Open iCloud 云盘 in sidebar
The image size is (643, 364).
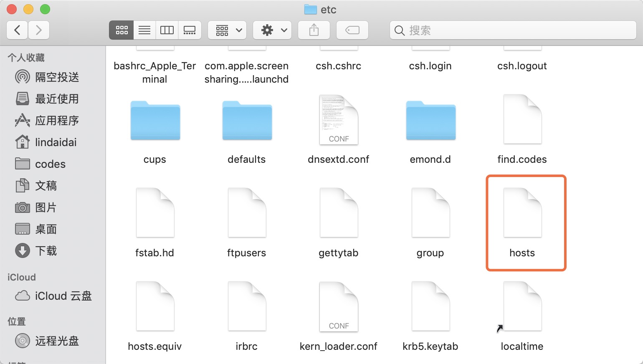click(x=53, y=296)
